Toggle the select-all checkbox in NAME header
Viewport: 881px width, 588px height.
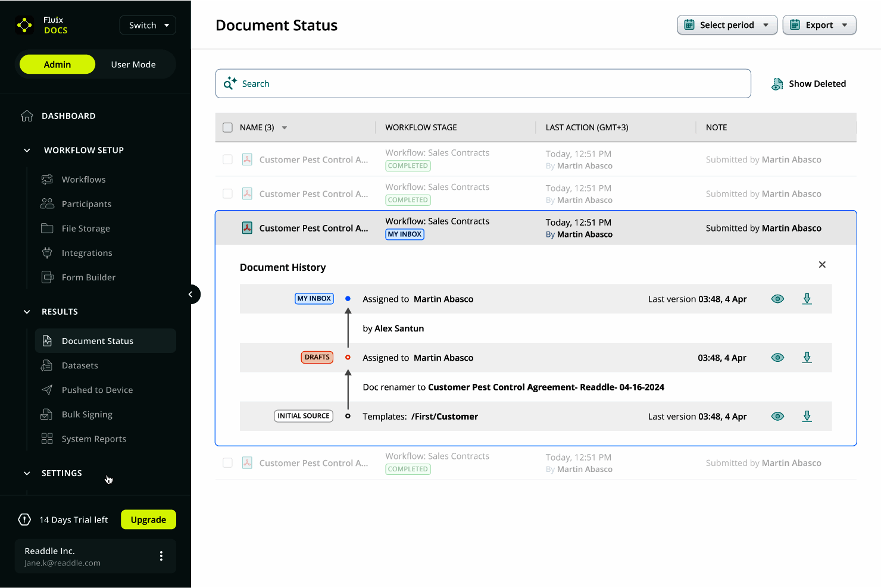tap(227, 127)
